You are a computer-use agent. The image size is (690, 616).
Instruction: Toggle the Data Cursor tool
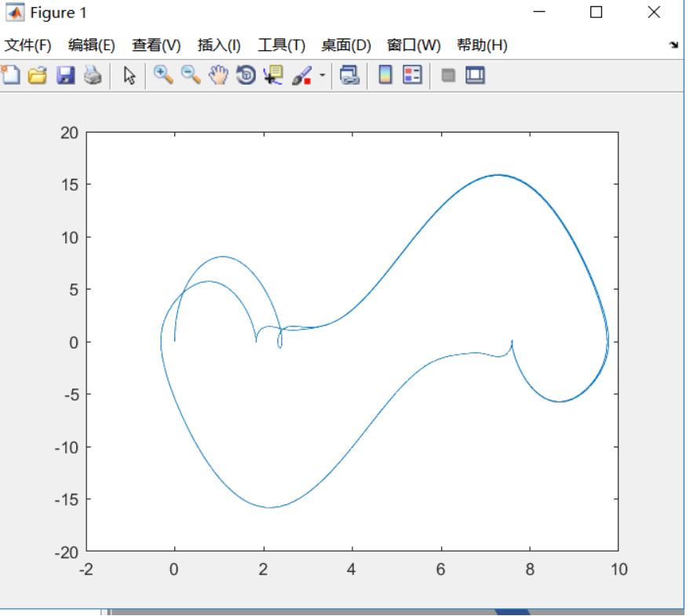tap(272, 75)
